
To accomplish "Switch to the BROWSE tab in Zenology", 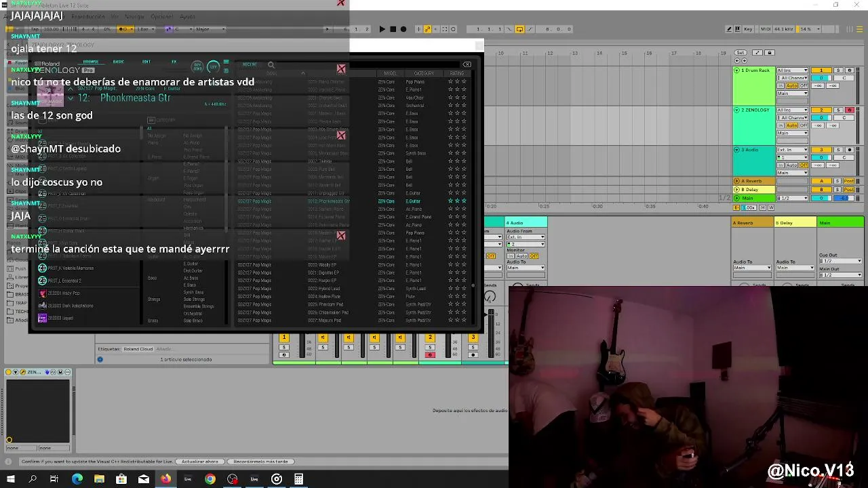I will click(x=91, y=62).
